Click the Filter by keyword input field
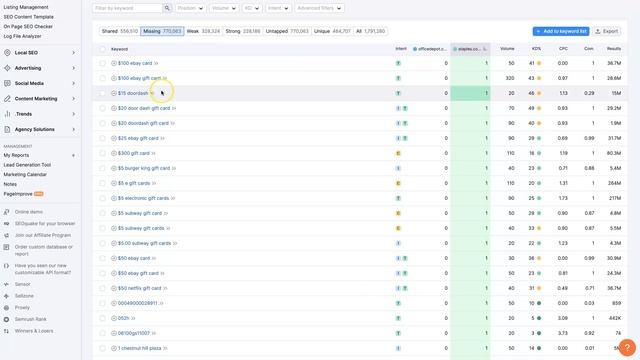The width and height of the screenshot is (640, 360). pyautogui.click(x=128, y=8)
